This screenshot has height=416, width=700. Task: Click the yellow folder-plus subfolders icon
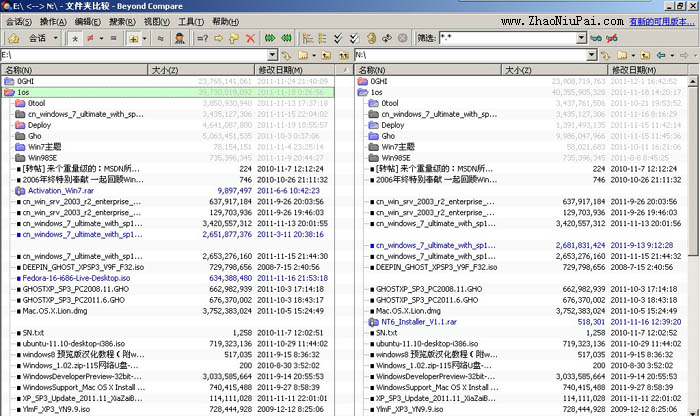click(133, 39)
